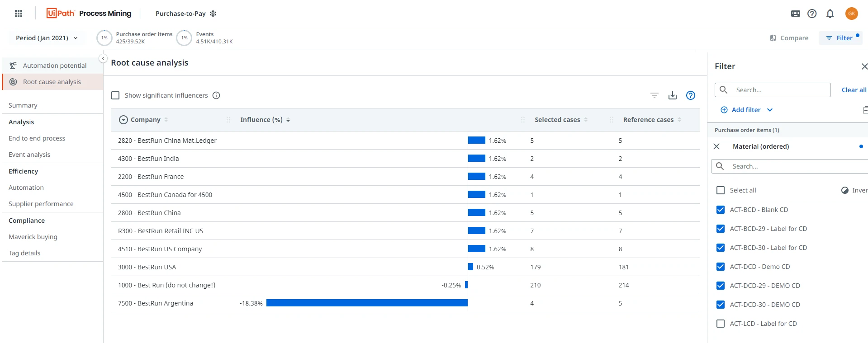Sort by the Selected cases column
The image size is (868, 343).
pyautogui.click(x=586, y=120)
